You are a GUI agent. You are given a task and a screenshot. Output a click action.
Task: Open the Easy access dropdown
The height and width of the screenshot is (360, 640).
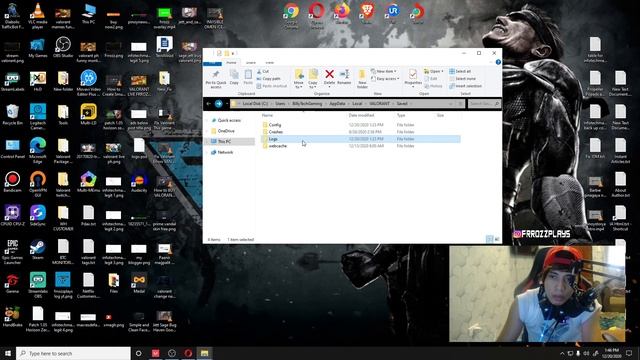tap(385, 79)
